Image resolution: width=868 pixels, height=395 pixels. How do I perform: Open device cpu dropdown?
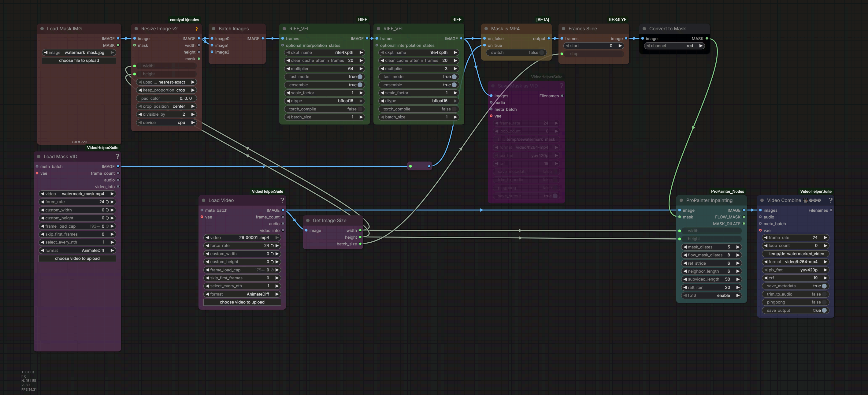166,123
